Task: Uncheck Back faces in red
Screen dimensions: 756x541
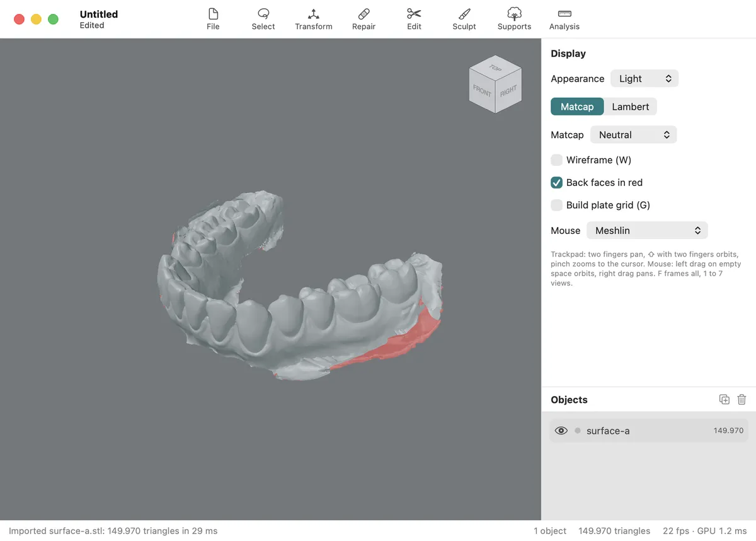Action: coord(556,183)
